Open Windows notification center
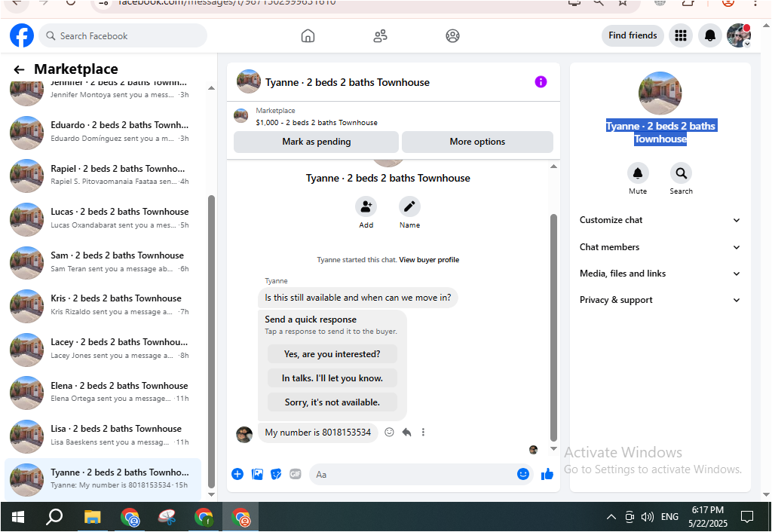 coord(747,517)
